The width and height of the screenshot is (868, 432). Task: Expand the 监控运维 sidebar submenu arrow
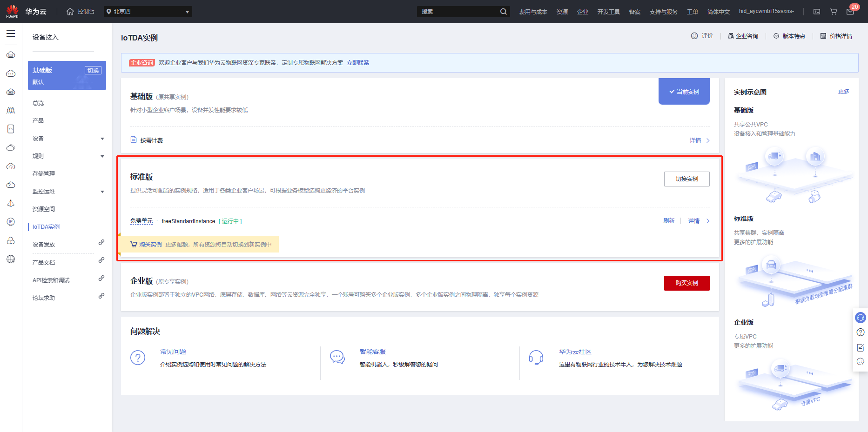[102, 192]
